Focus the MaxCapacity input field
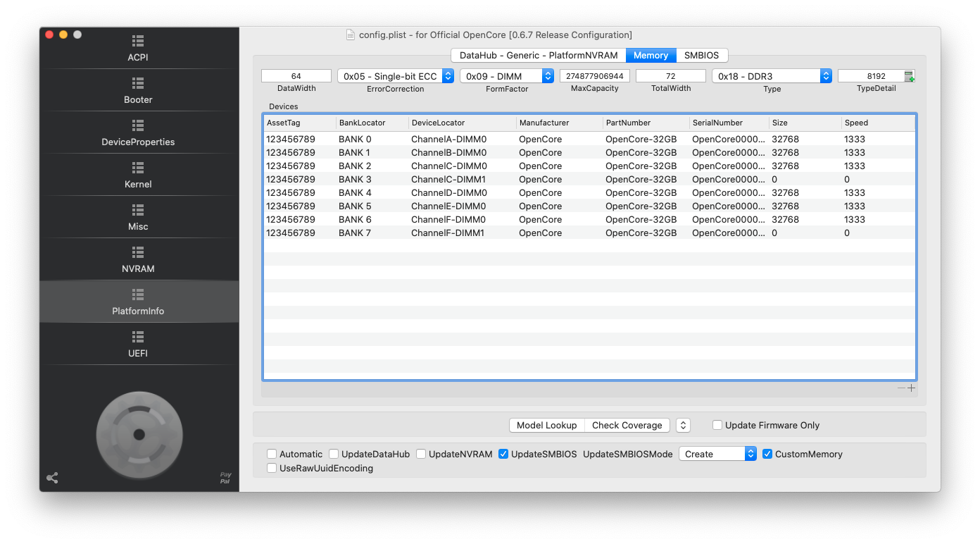Viewport: 980px width, 544px height. click(595, 76)
